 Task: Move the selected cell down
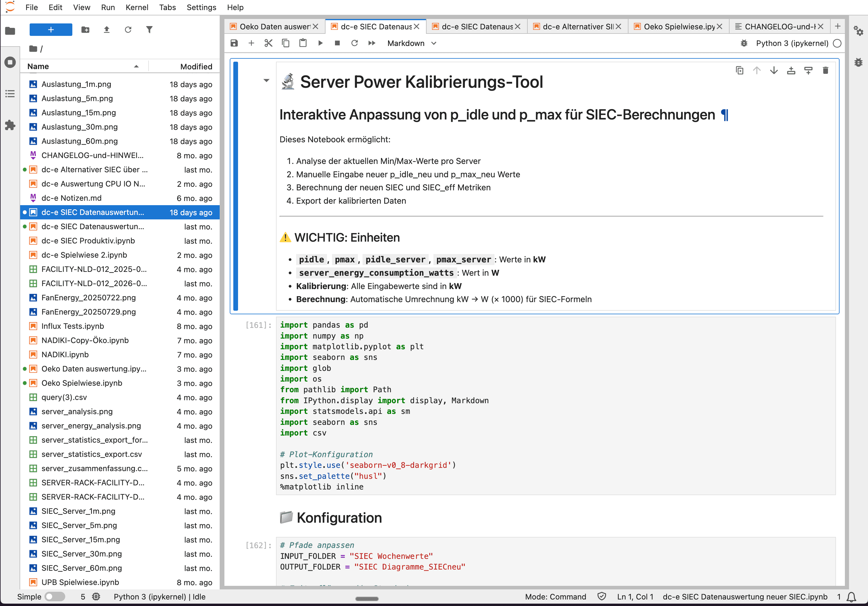coord(774,70)
